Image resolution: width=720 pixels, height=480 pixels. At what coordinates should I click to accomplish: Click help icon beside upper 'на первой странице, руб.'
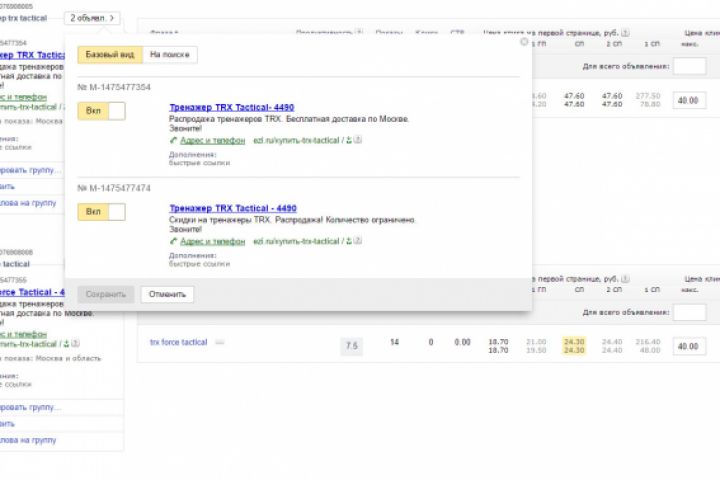coord(625,33)
